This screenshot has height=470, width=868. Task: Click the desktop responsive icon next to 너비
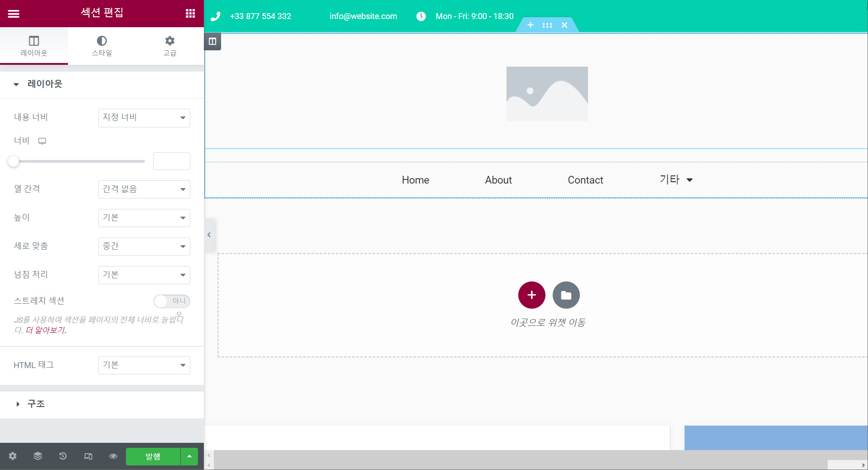(x=42, y=141)
